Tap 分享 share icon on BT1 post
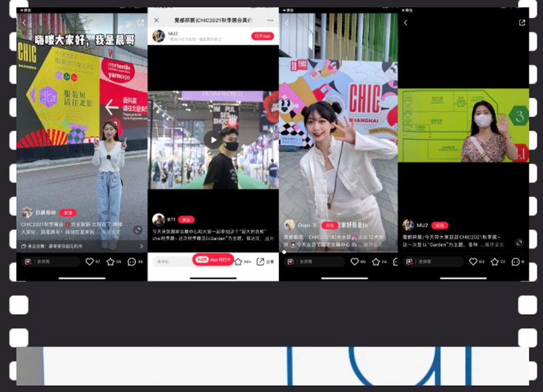543x392 pixels. pos(261,262)
